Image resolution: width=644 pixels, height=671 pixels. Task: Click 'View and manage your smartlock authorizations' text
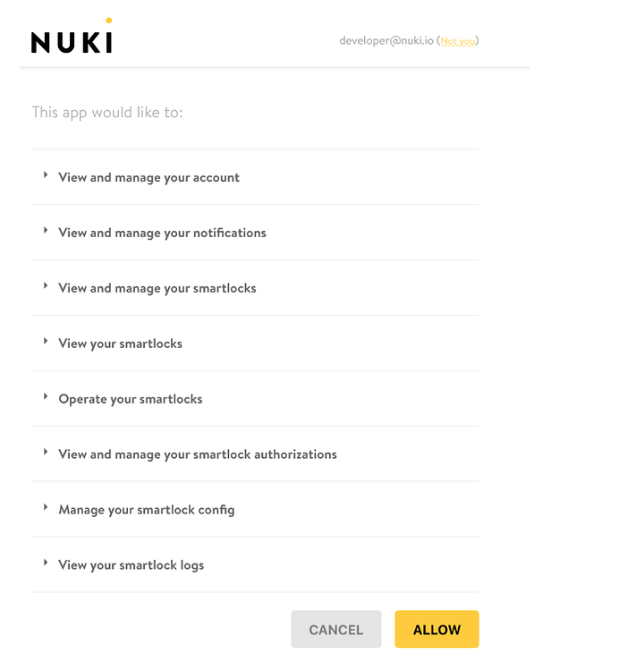coord(198,454)
